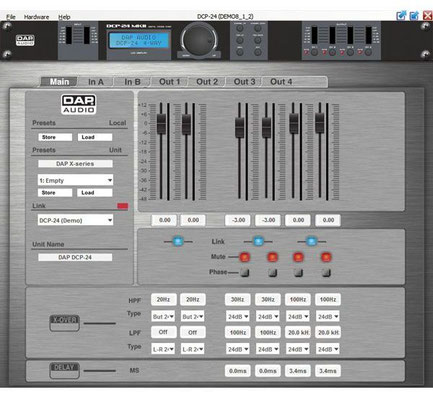
Task: Toggle the input A/B link blue button
Action: (178, 241)
